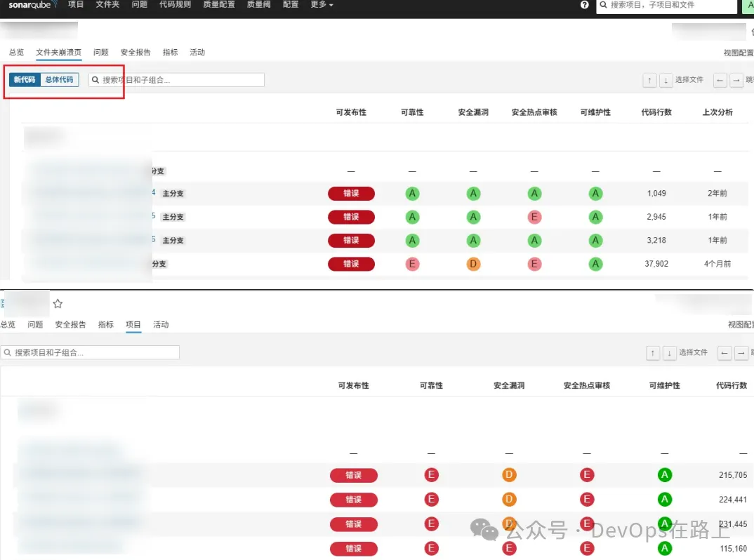Image resolution: width=754 pixels, height=560 pixels.
Task: Click the 错误 badge in the 1,049 lines row
Action: point(351,194)
